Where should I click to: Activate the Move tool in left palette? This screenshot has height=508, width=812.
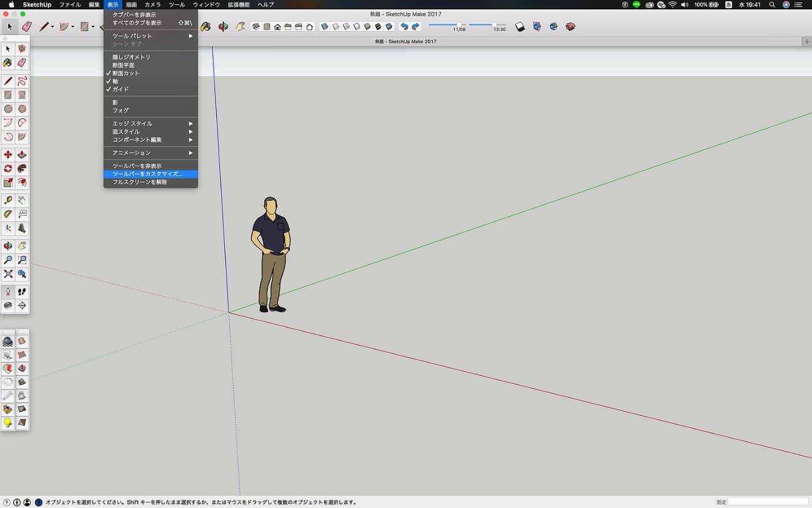(8, 155)
